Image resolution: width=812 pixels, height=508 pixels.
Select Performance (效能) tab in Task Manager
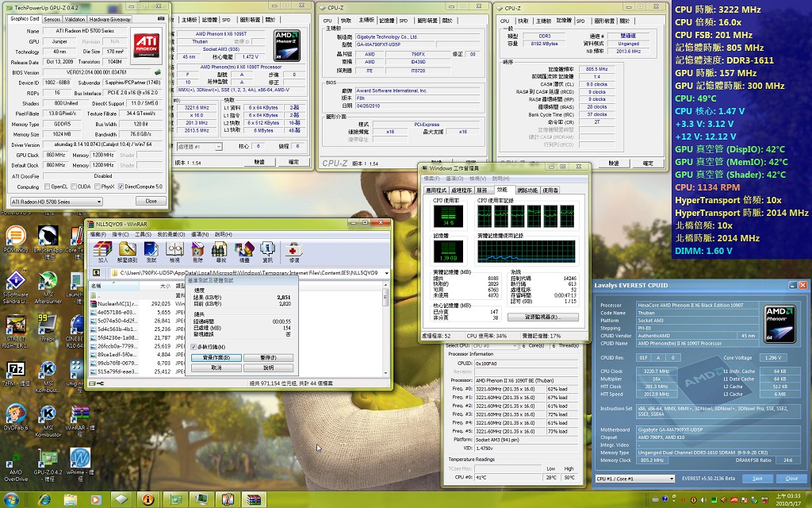tap(502, 190)
